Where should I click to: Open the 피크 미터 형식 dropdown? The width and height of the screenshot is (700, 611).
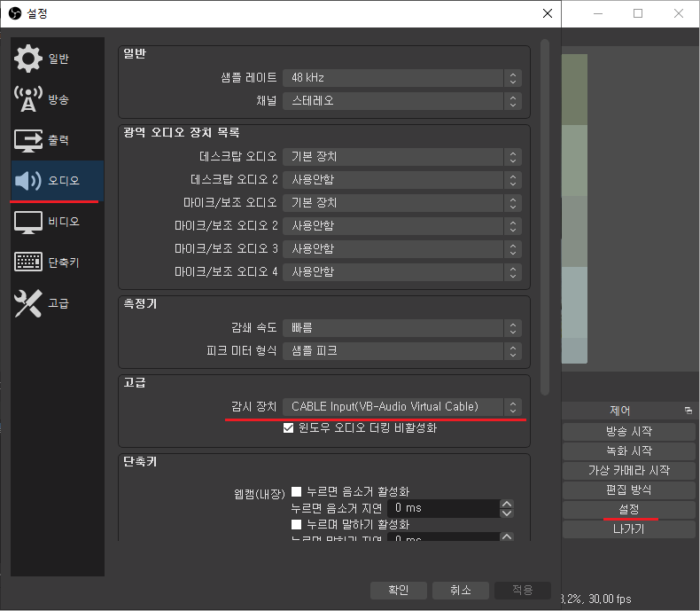[x=402, y=351]
